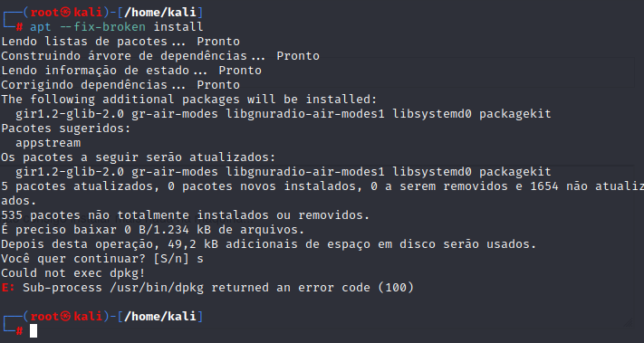The image size is (644, 343).
Task: Click the Kali skull icon in top prompt
Action: tap(66, 13)
